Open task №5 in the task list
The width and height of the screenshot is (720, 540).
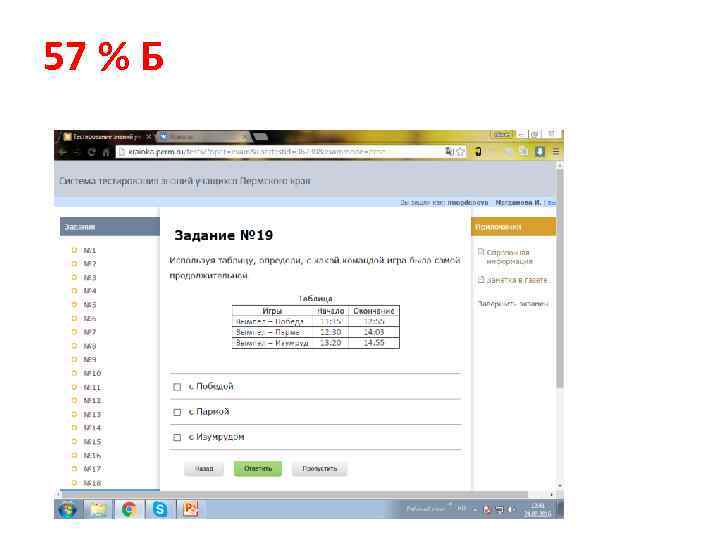pos(90,305)
